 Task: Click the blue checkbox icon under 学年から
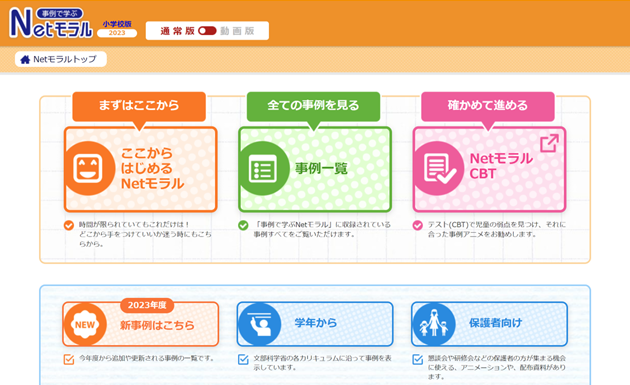(243, 359)
